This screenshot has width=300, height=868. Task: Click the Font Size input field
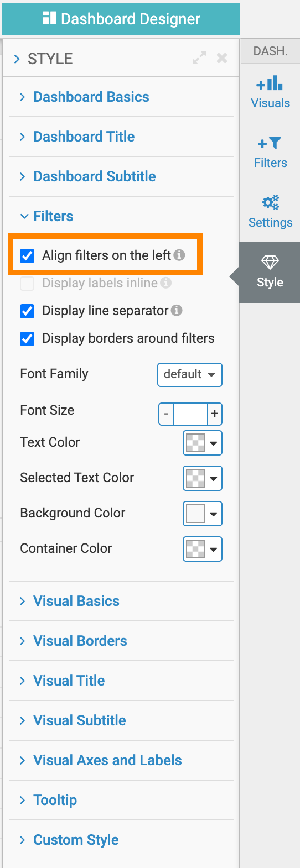tap(190, 414)
